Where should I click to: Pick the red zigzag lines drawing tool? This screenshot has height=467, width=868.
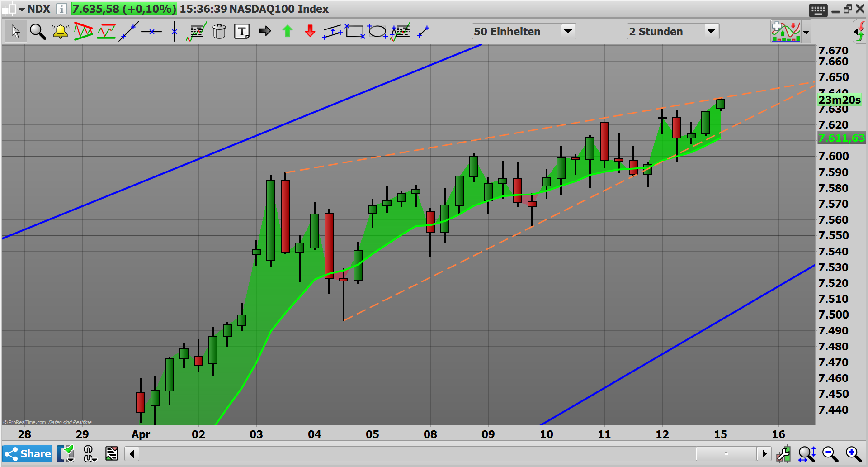[x=84, y=32]
